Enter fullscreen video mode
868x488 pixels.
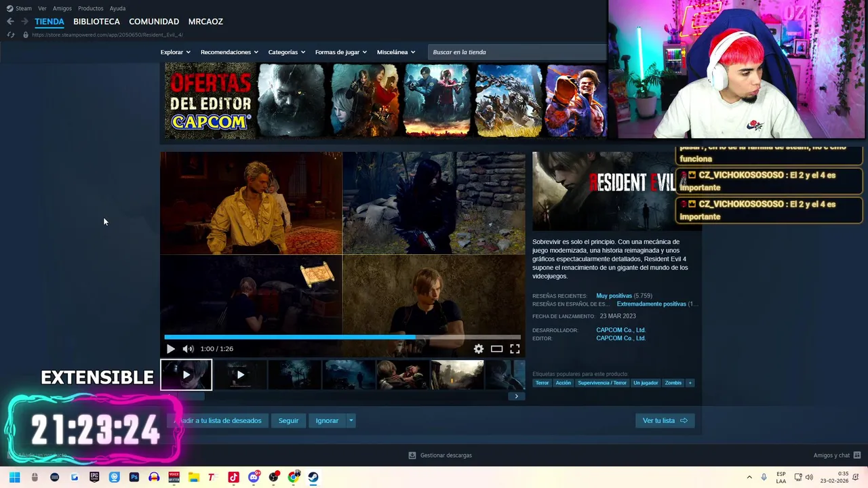click(x=515, y=349)
